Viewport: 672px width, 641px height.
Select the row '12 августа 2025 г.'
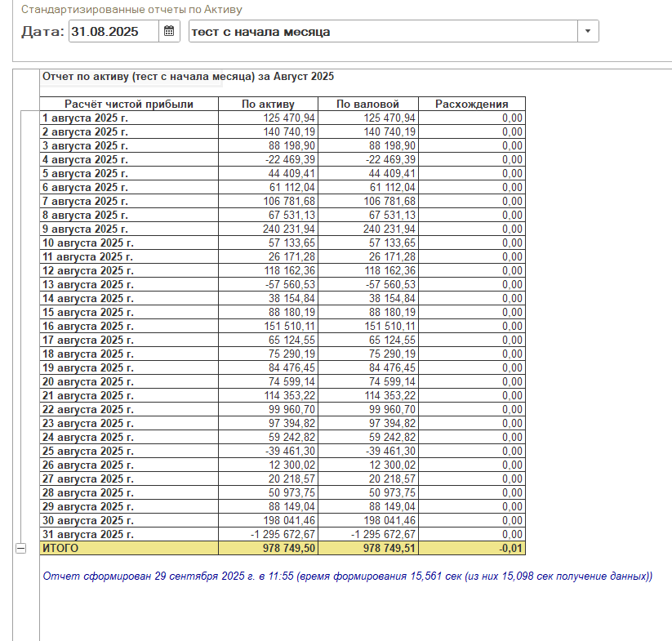click(x=283, y=270)
